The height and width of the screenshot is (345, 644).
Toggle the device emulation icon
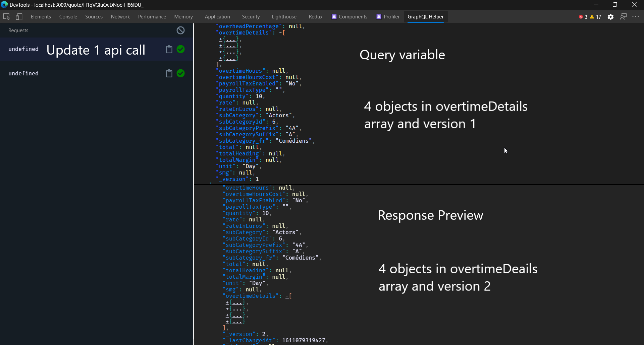pos(19,16)
